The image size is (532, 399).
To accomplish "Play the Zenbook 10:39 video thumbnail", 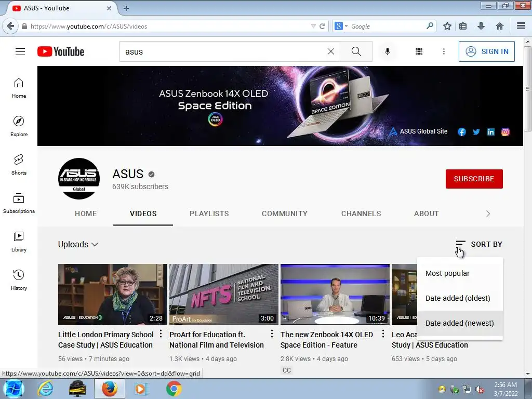I will click(335, 295).
